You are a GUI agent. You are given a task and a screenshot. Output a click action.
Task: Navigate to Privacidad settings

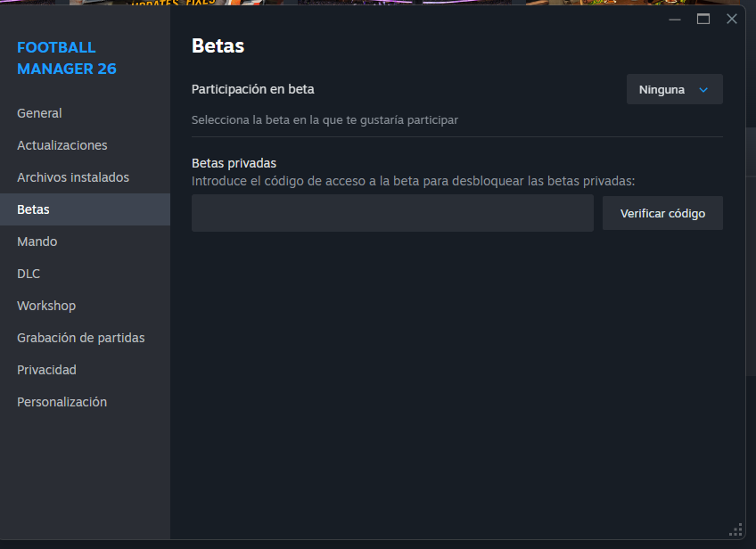[x=47, y=370]
